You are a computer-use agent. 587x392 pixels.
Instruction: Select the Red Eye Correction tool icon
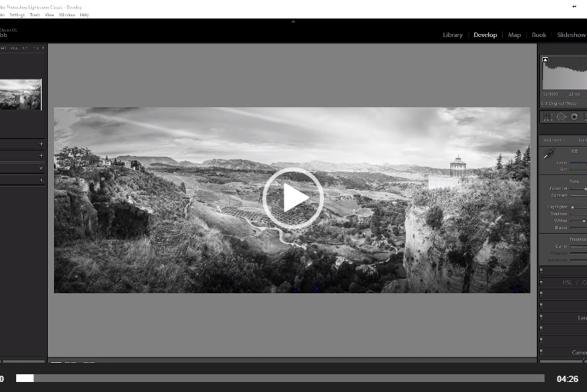[574, 117]
